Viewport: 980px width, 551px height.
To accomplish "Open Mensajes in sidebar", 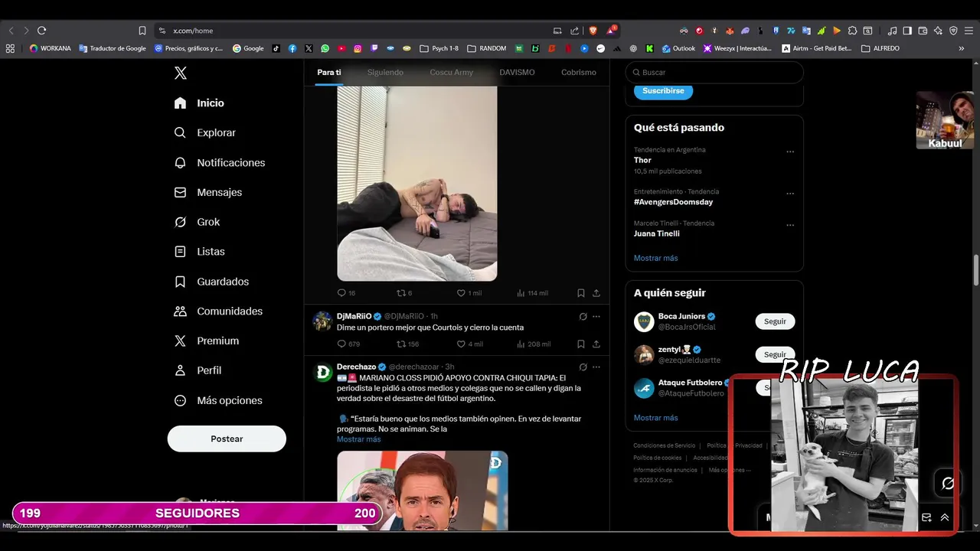I will [207, 192].
